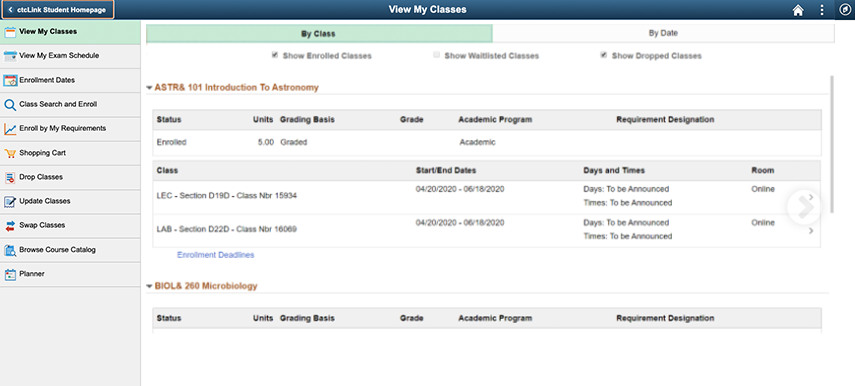This screenshot has width=855, height=386.
Task: Click the vertical scrollbar of class list
Action: pyautogui.click(x=832, y=144)
